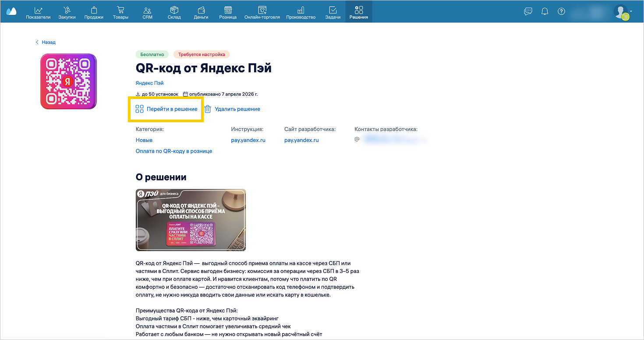Screen dimensions: 644x340
Task: Click the Требуется настройка badge
Action: (x=202, y=54)
